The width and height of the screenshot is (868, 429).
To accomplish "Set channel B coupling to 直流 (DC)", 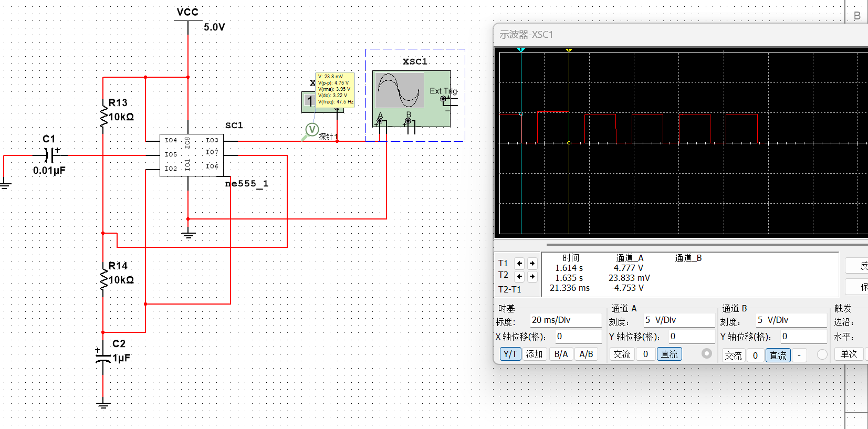I will point(778,355).
